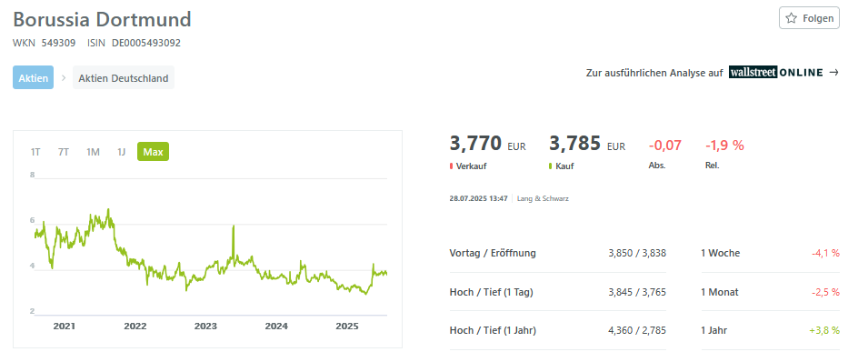The image size is (868, 362).
Task: Click the star icon on Folgen button
Action: coord(792,18)
